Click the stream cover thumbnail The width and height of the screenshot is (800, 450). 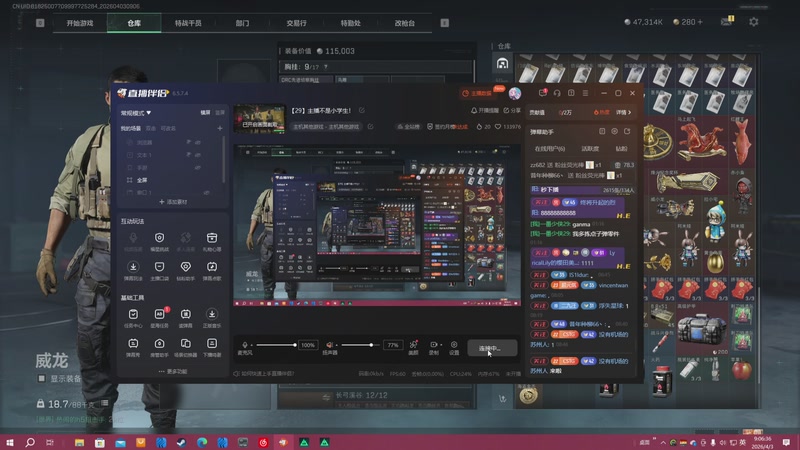259,119
